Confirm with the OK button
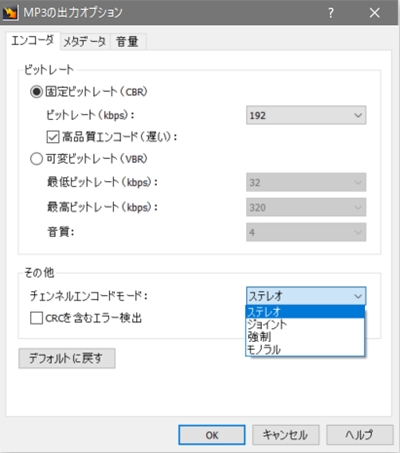Image resolution: width=400 pixels, height=453 pixels. point(212,435)
